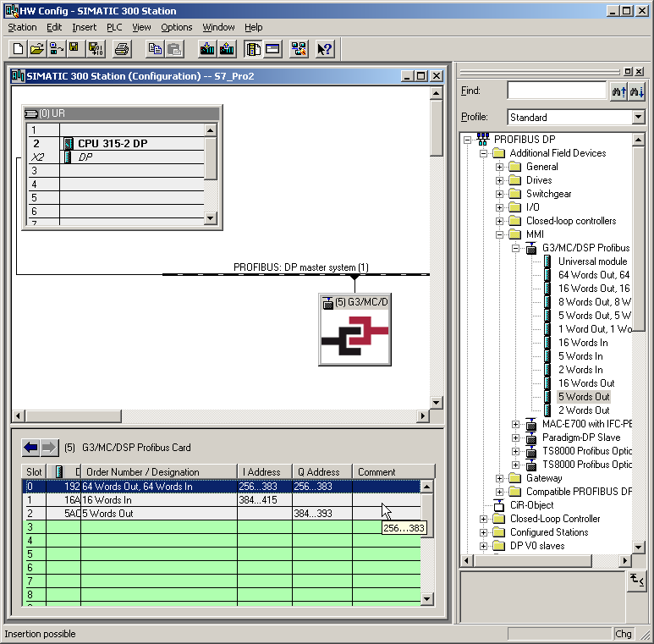Click the Download to module icon
This screenshot has height=644, width=654.
207,49
